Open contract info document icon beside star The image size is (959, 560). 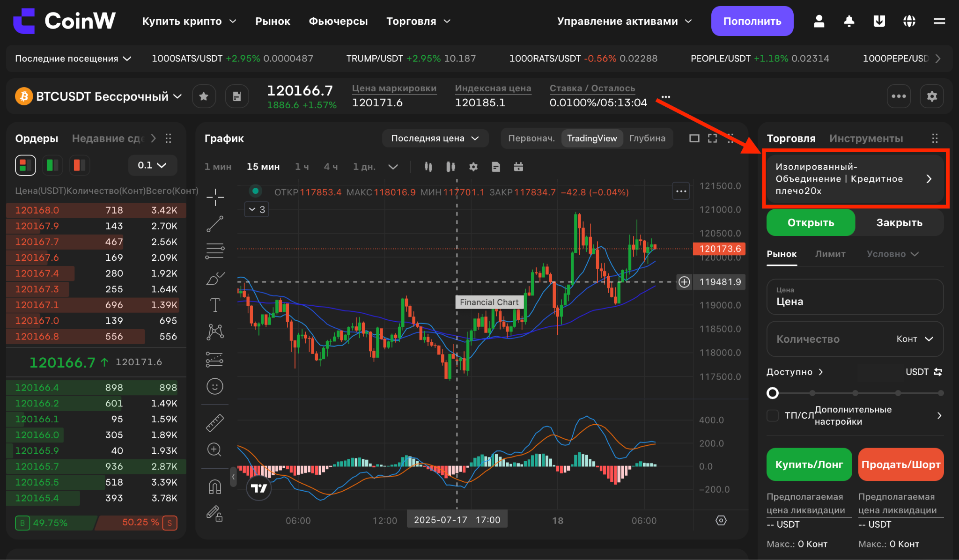pyautogui.click(x=237, y=96)
